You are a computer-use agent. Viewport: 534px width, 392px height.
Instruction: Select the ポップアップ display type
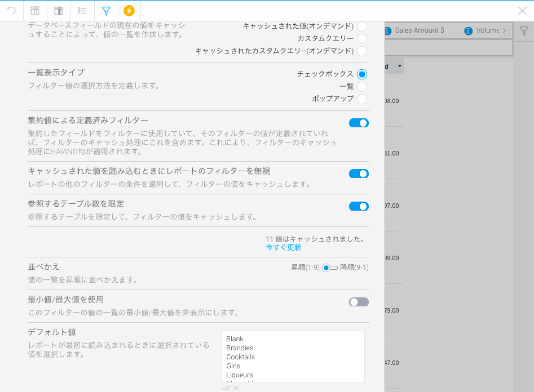(362, 99)
